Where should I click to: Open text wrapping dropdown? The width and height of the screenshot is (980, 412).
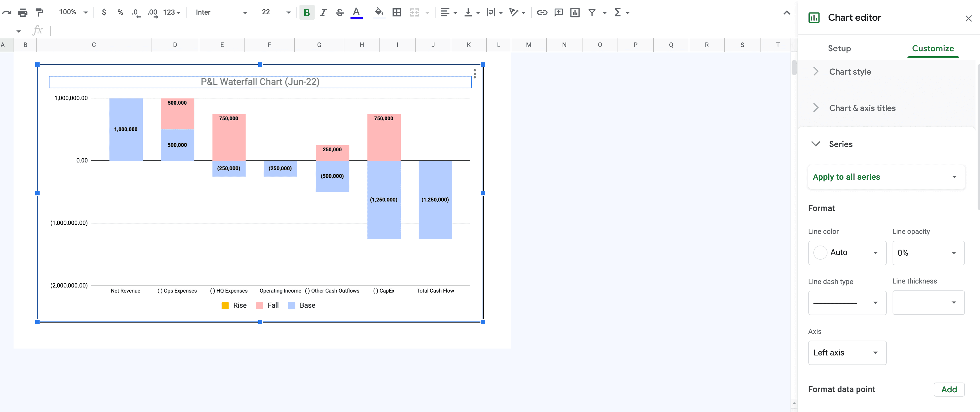[495, 12]
